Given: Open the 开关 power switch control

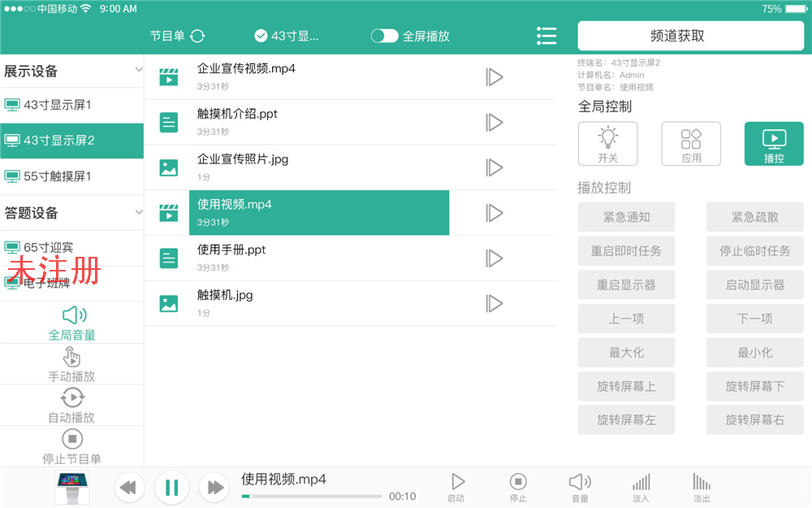Looking at the screenshot, I should pos(607,144).
